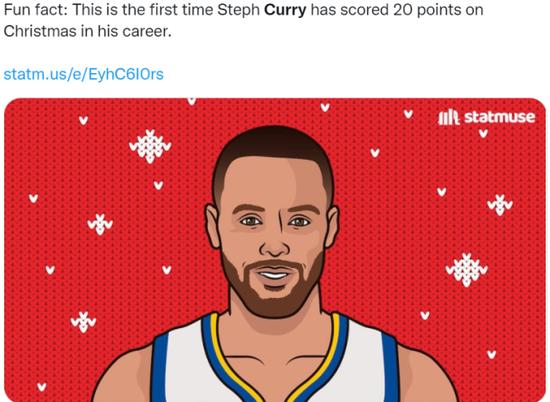Click the small snowflake beside the left jersey shoulder
The image size is (550, 402).
click(x=83, y=322)
